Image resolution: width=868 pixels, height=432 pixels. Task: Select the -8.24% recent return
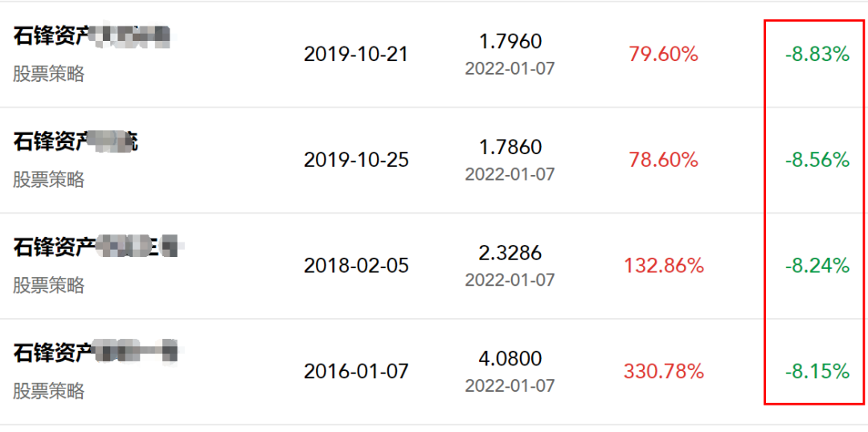(x=817, y=266)
